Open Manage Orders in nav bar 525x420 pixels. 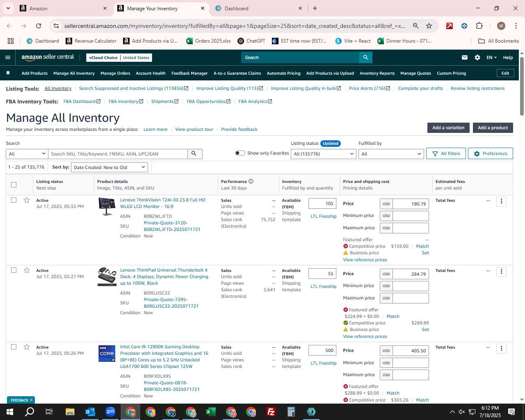[x=115, y=73]
